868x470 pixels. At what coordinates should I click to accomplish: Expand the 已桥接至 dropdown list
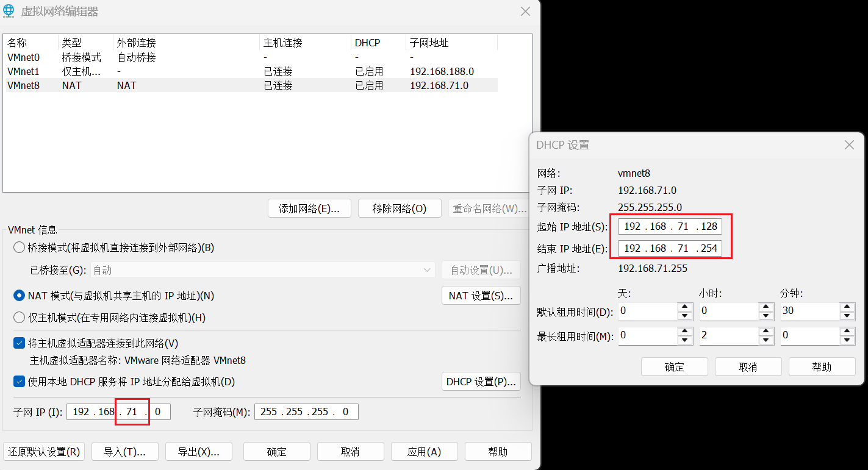pyautogui.click(x=426, y=270)
